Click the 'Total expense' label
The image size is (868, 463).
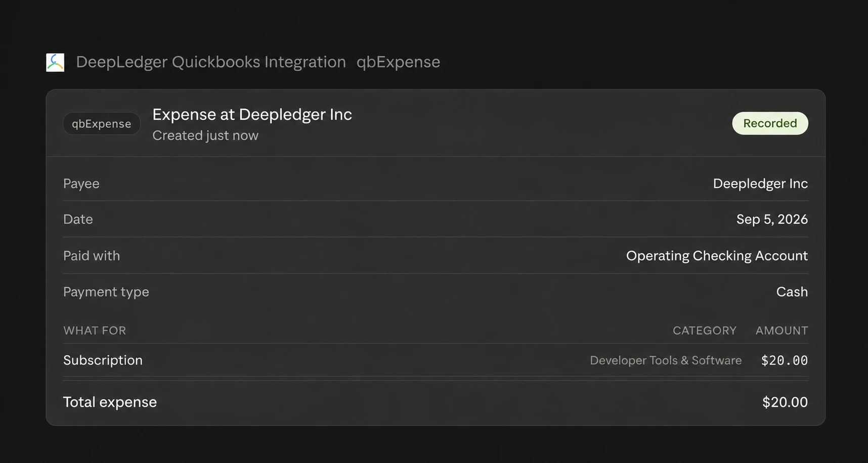[x=110, y=402]
